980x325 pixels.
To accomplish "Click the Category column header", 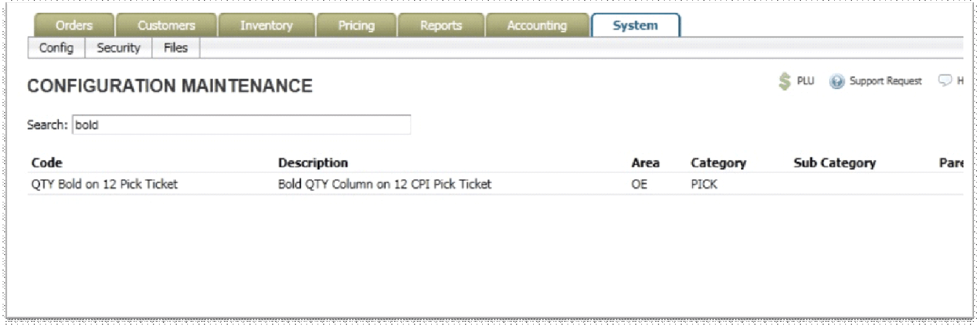I will pos(718,163).
